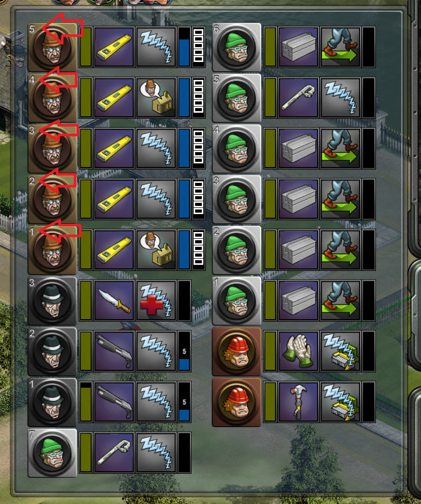
Task: Click the green-beanie unit numbered 6
Action: click(x=237, y=47)
